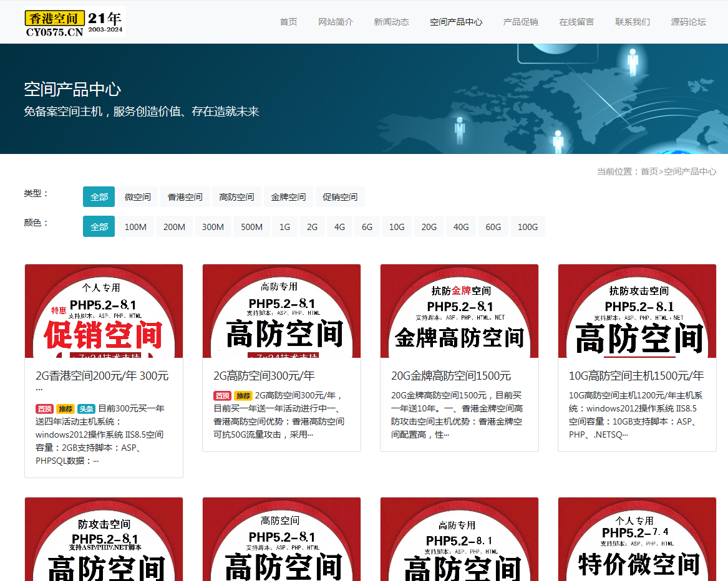Screen dimensions: 728x581
Task: Choose the 500M size filter
Action: [x=251, y=226]
